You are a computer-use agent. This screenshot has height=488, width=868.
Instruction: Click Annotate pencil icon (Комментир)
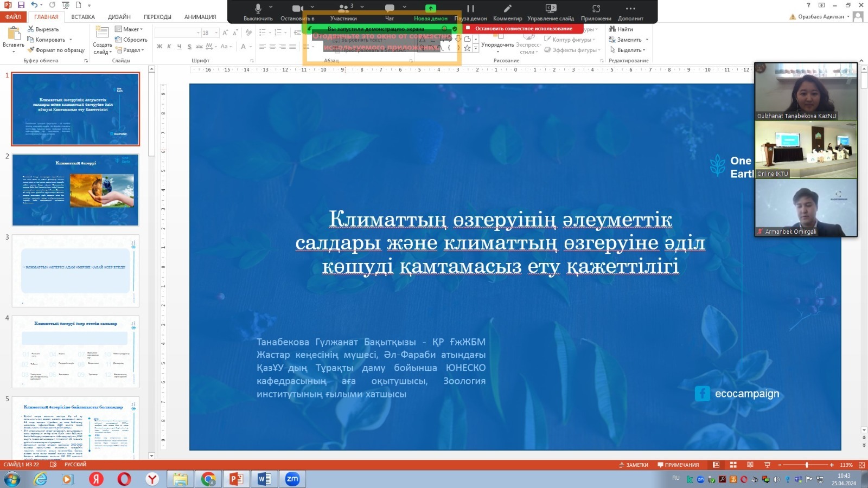click(x=507, y=11)
